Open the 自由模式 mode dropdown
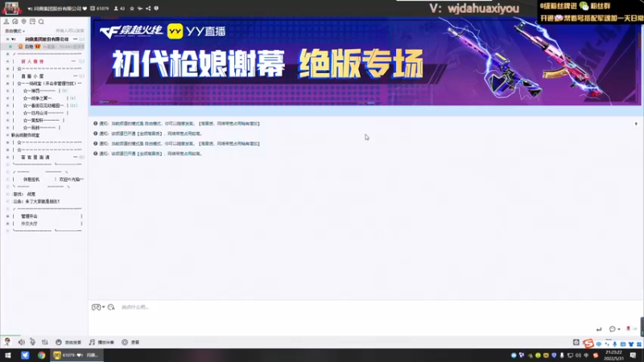The height and width of the screenshot is (362, 644). click(14, 31)
